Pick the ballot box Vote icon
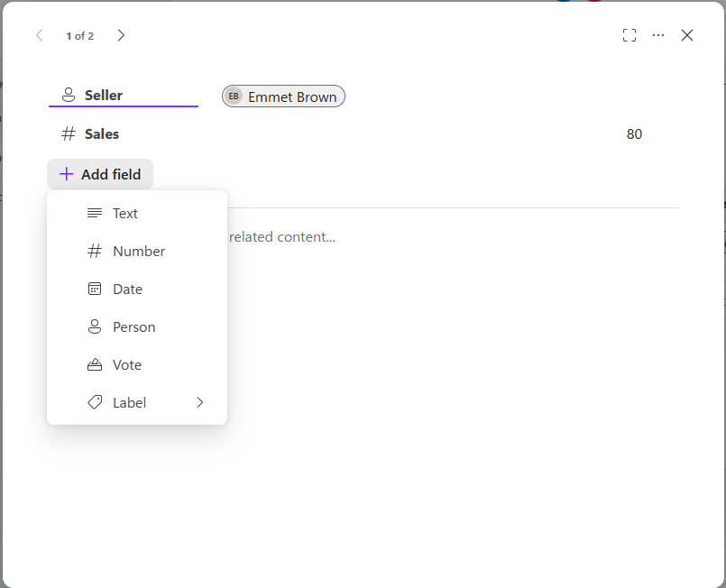 click(x=95, y=365)
